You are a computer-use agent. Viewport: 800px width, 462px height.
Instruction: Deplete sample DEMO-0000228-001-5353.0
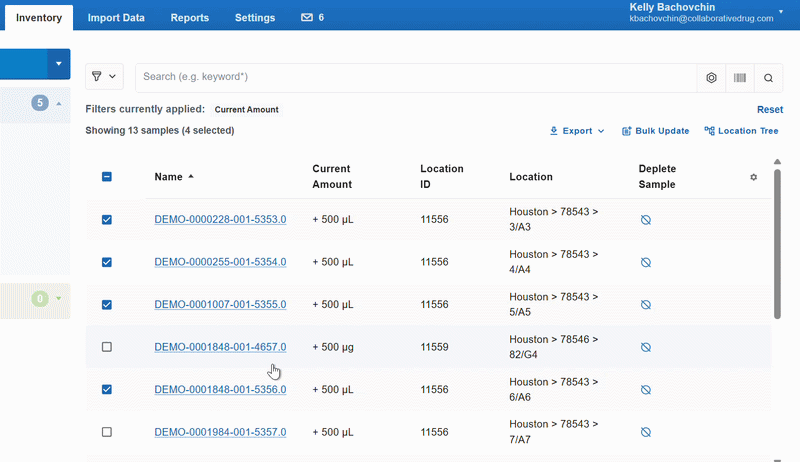(645, 220)
